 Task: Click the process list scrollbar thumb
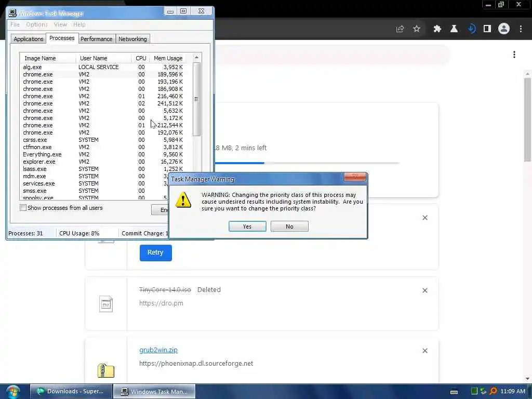click(196, 99)
